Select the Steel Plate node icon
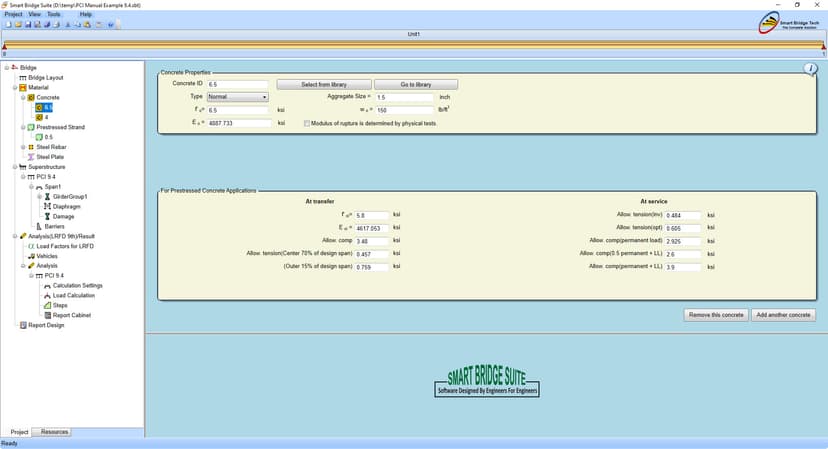The image size is (828, 449). click(31, 157)
